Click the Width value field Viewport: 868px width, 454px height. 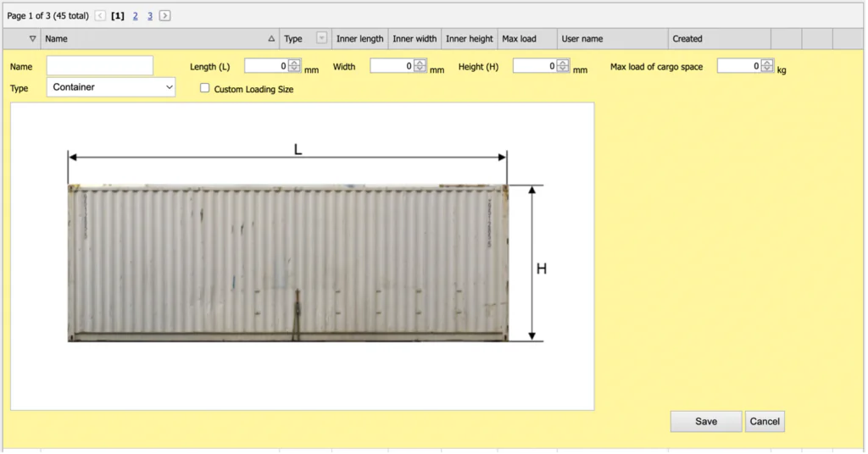392,66
